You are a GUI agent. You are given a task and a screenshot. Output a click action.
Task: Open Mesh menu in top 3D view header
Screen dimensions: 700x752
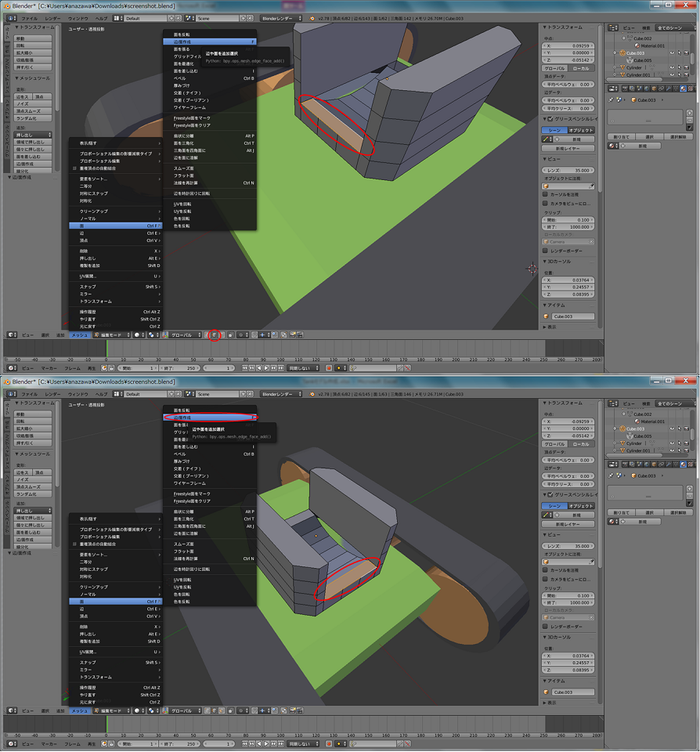point(80,334)
